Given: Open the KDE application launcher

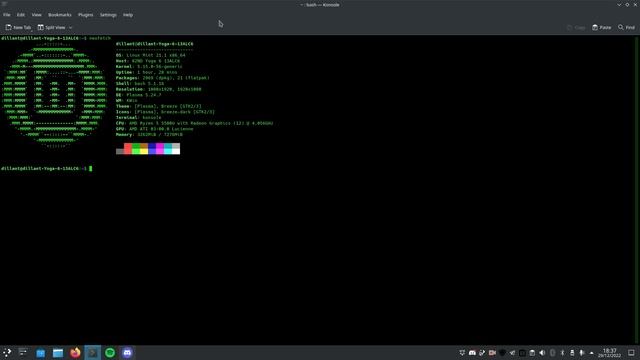Looking at the screenshot, I should 7,353.
